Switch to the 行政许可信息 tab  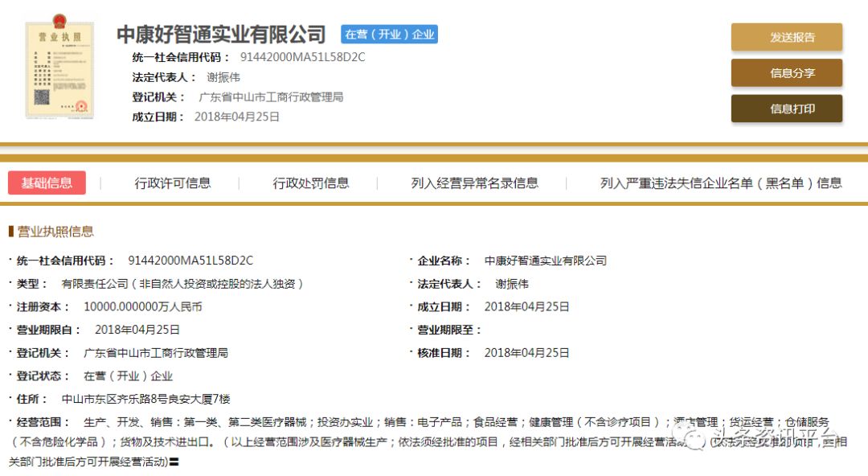(x=173, y=183)
